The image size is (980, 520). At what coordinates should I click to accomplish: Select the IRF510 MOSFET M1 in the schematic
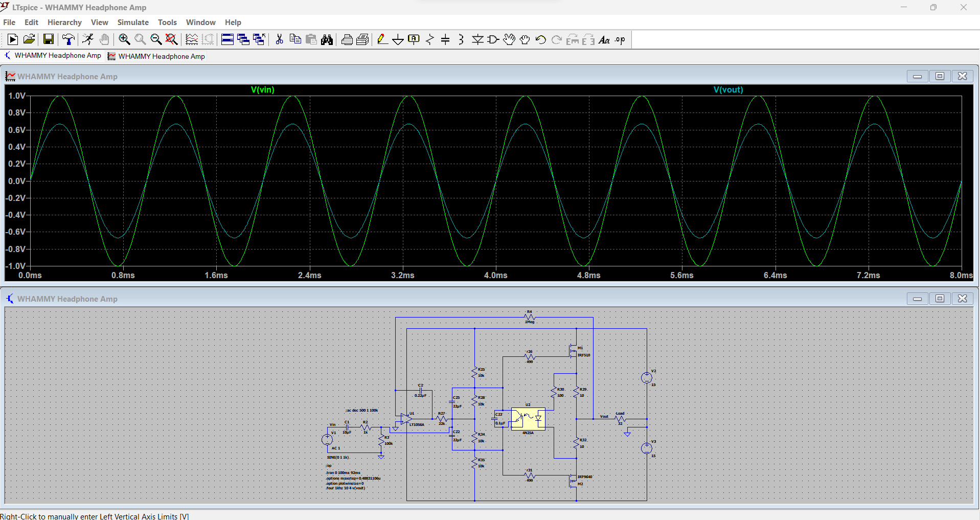574,351
